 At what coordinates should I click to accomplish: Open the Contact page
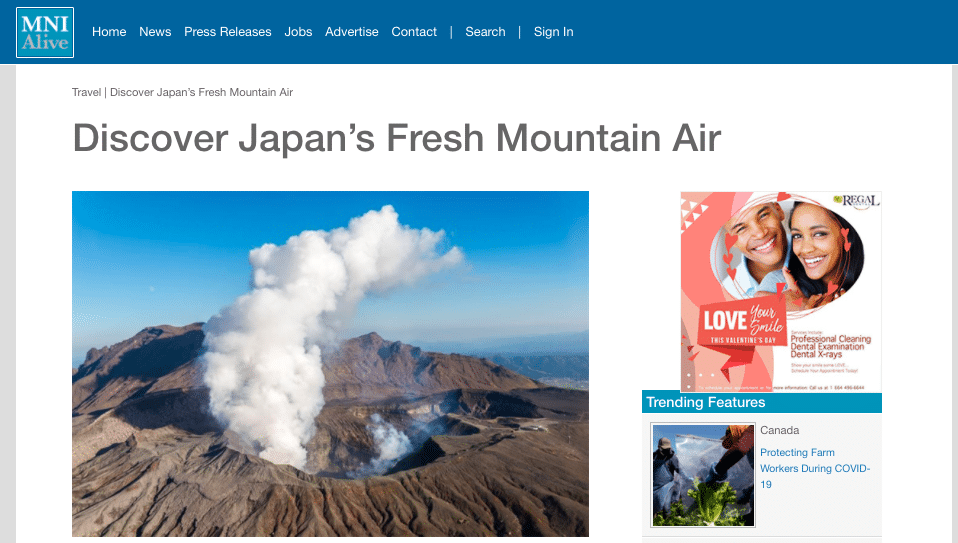point(414,32)
